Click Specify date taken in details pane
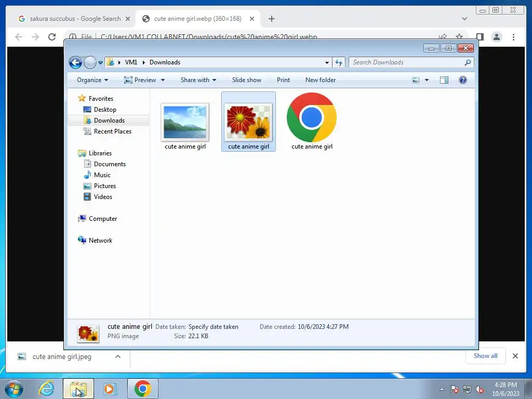The height and width of the screenshot is (399, 532). tap(214, 327)
